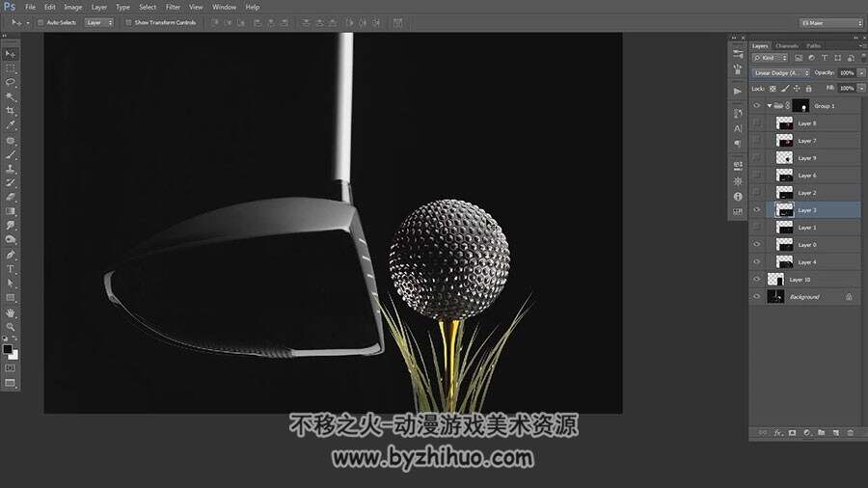Switch to the Paths tab
The width and height of the screenshot is (868, 488).
pyautogui.click(x=813, y=46)
